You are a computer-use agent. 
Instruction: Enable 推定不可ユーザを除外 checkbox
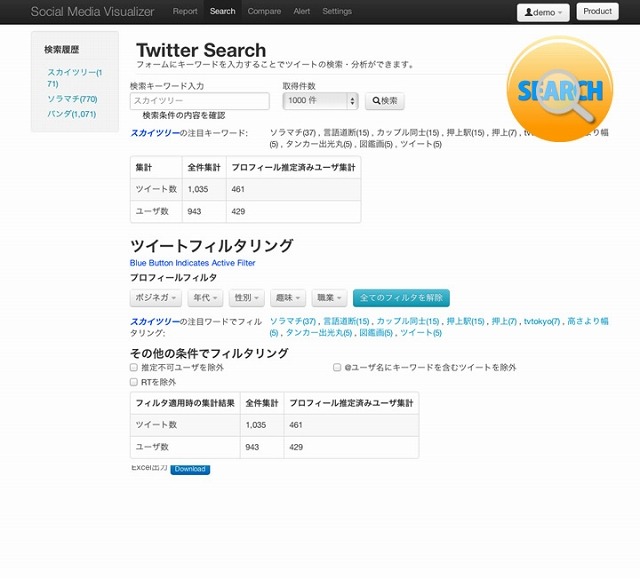pyautogui.click(x=134, y=368)
